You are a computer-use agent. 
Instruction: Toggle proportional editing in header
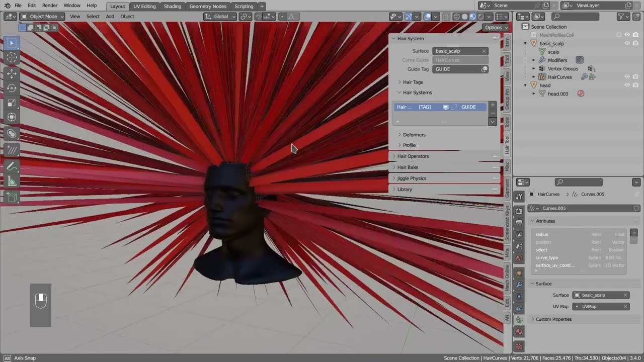(x=282, y=17)
